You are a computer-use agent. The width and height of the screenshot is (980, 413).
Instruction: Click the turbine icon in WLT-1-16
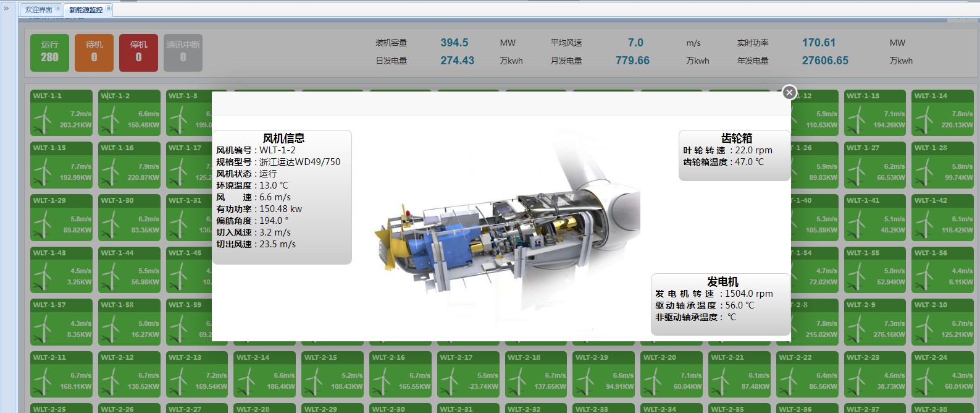(110, 172)
